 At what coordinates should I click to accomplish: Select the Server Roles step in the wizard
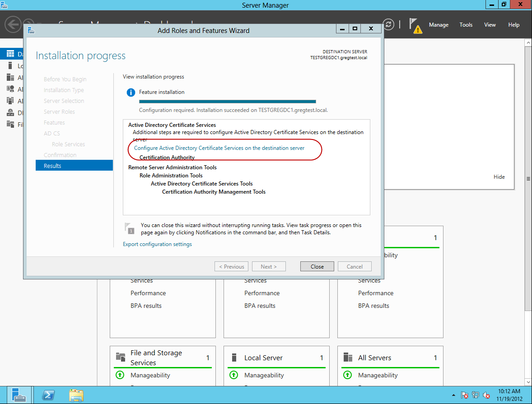click(59, 111)
